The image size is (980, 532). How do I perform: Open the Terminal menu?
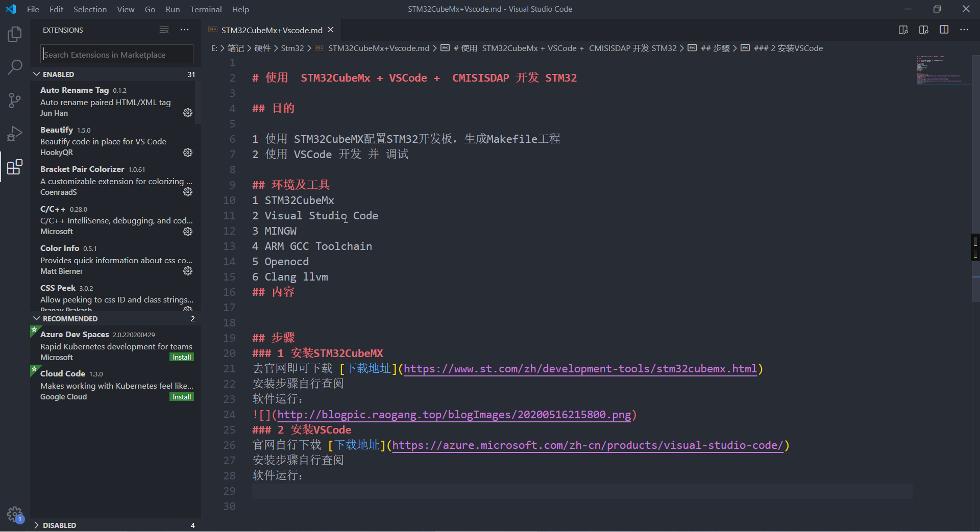pos(205,9)
